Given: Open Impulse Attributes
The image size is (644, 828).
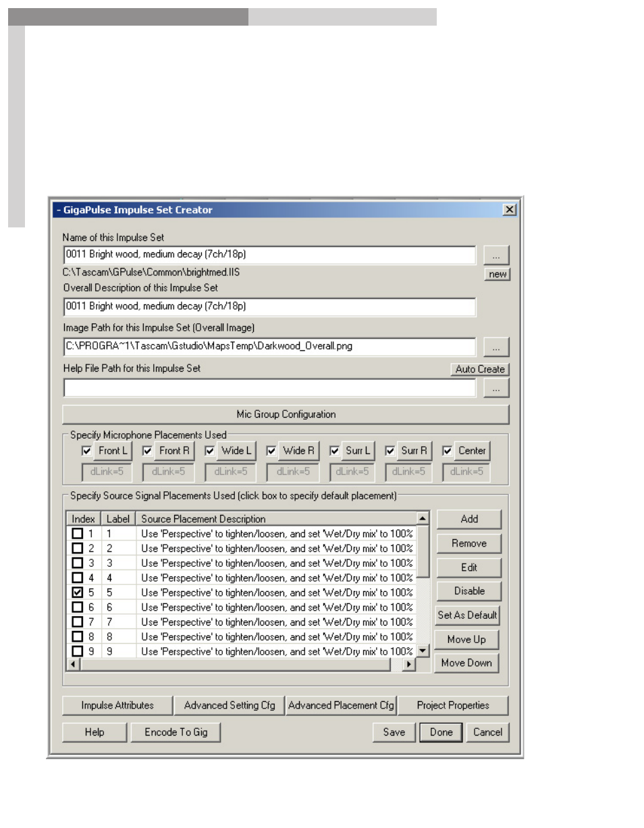Looking at the screenshot, I should point(117,705).
